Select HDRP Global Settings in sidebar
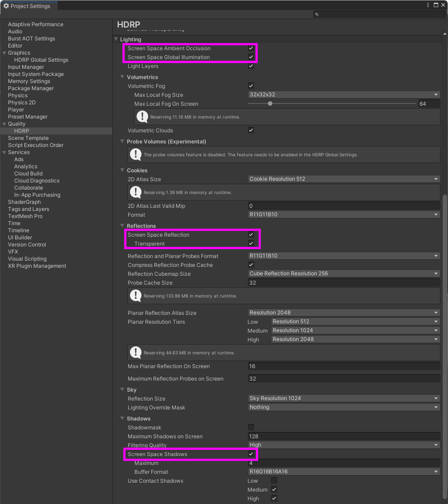 (41, 60)
